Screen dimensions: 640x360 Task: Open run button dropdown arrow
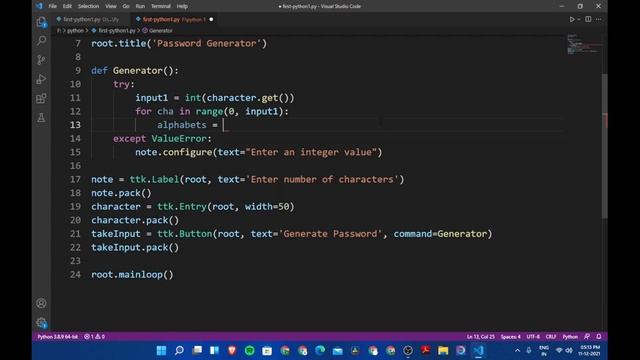coord(578,19)
